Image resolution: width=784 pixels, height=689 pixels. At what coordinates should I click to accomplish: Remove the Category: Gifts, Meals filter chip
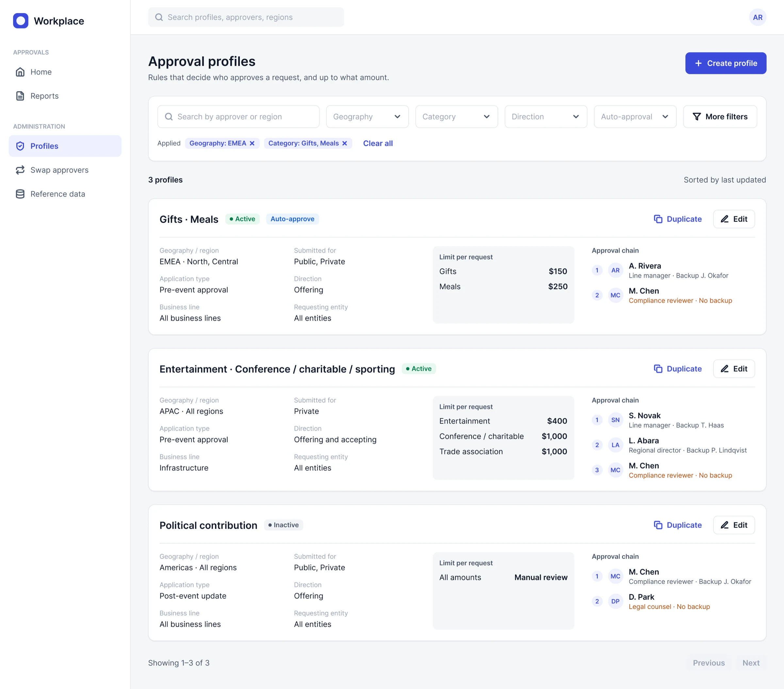pyautogui.click(x=344, y=143)
